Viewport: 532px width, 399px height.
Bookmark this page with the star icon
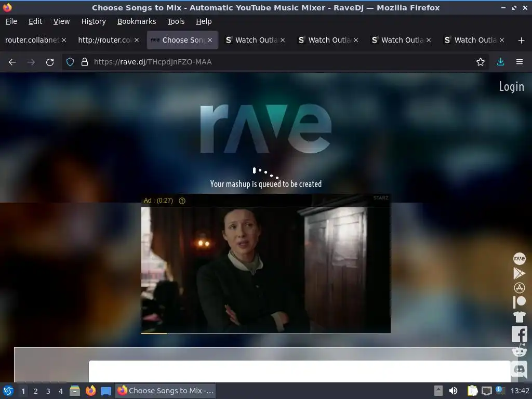(x=480, y=62)
